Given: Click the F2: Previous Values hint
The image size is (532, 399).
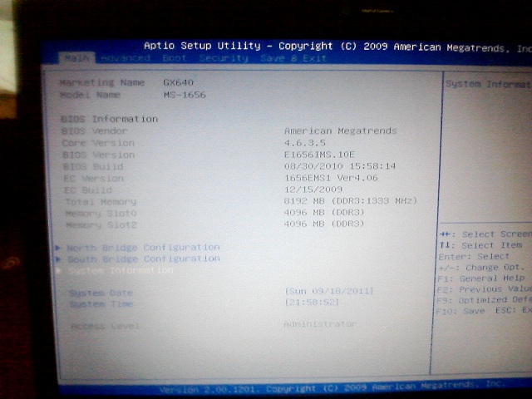Looking at the screenshot, I should click(484, 289).
